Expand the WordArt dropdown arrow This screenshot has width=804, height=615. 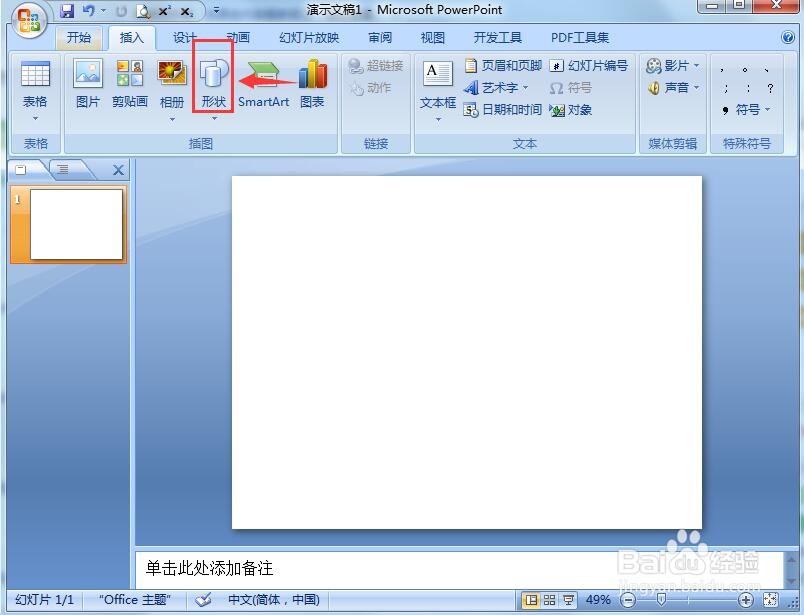(x=526, y=88)
